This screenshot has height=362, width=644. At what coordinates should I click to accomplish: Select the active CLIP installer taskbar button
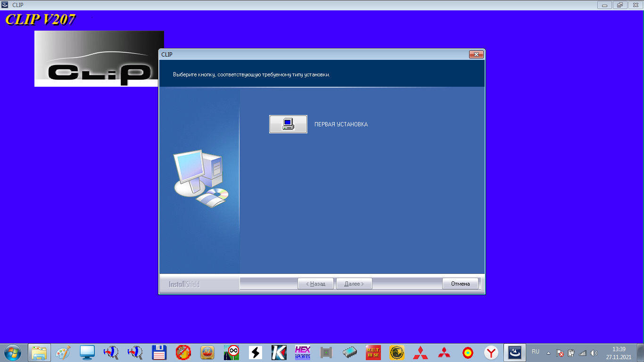point(515,352)
